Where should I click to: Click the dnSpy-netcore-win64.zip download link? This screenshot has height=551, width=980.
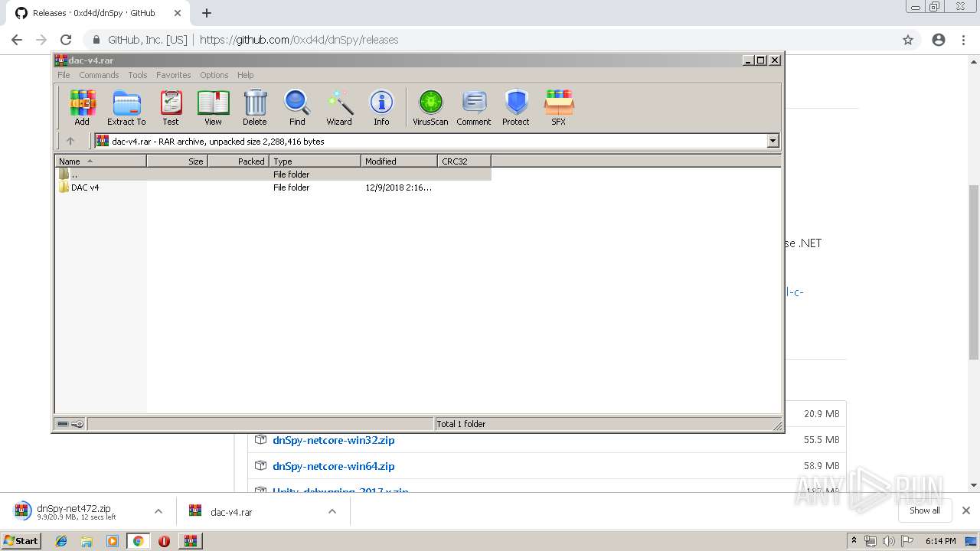(334, 466)
